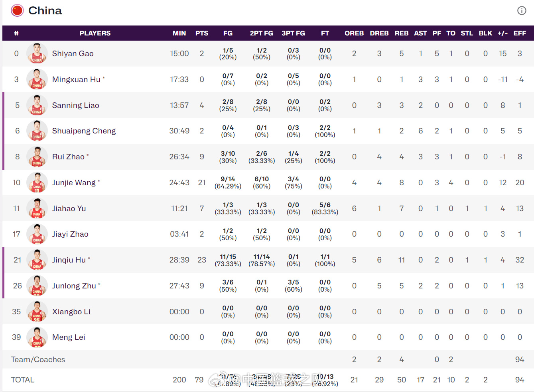Sort by the FG column header
This screenshot has width=534, height=392.
click(x=228, y=33)
